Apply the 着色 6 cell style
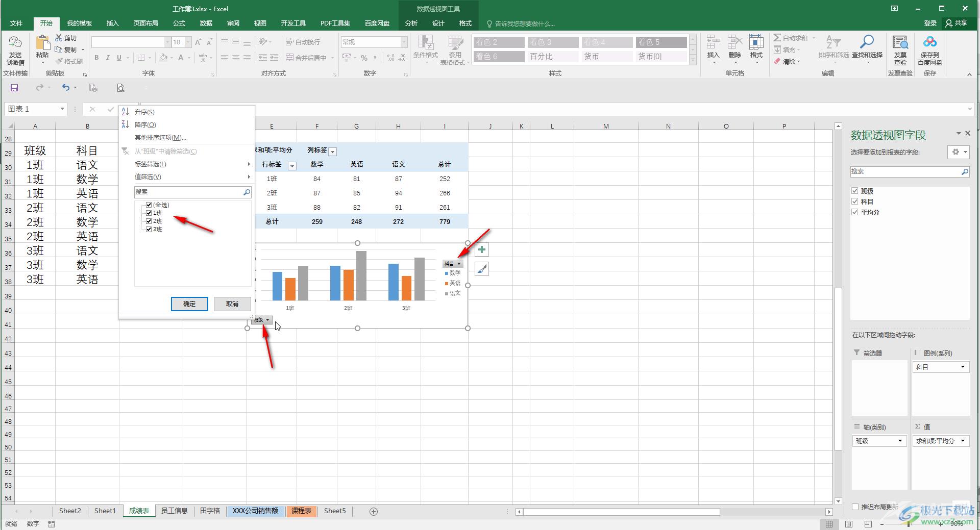 [499, 57]
